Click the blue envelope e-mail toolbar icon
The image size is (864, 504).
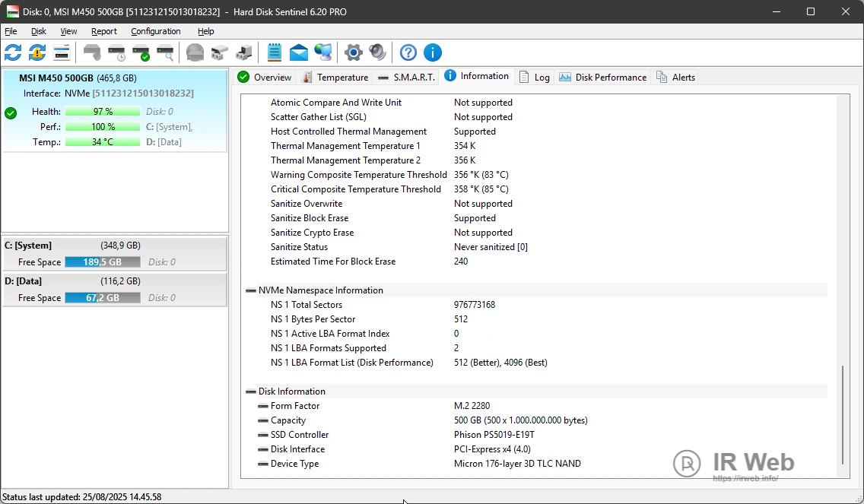click(299, 52)
